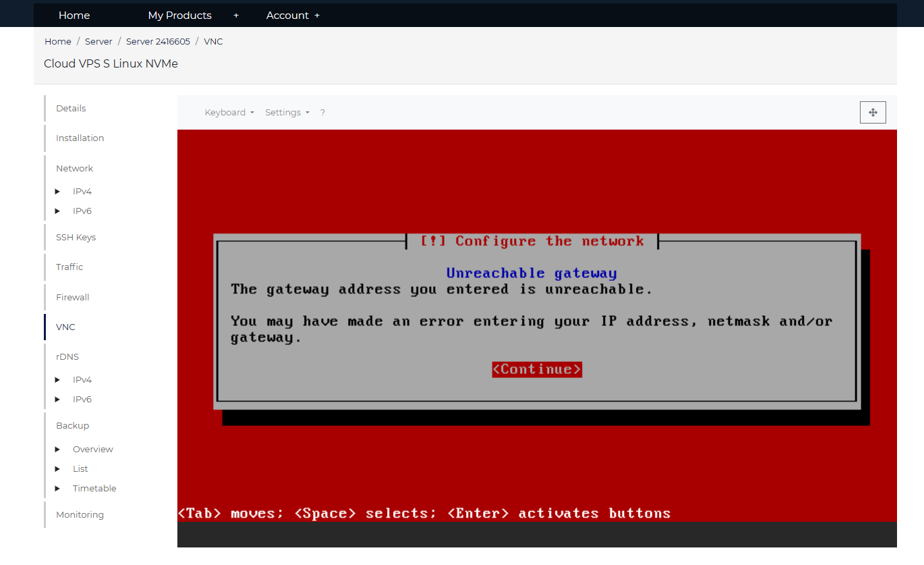Go to the Monitoring section
The width and height of the screenshot is (924, 565).
pyautogui.click(x=80, y=515)
